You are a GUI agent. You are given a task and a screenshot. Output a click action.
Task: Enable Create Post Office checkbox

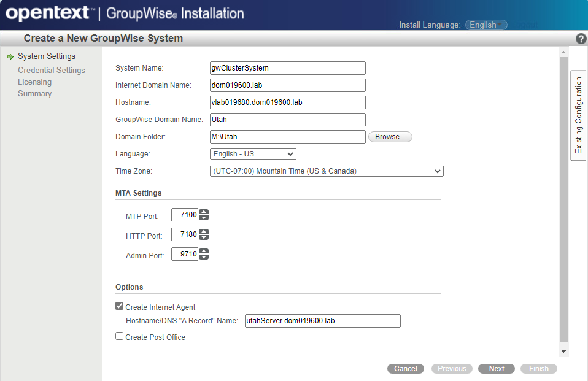click(x=120, y=336)
